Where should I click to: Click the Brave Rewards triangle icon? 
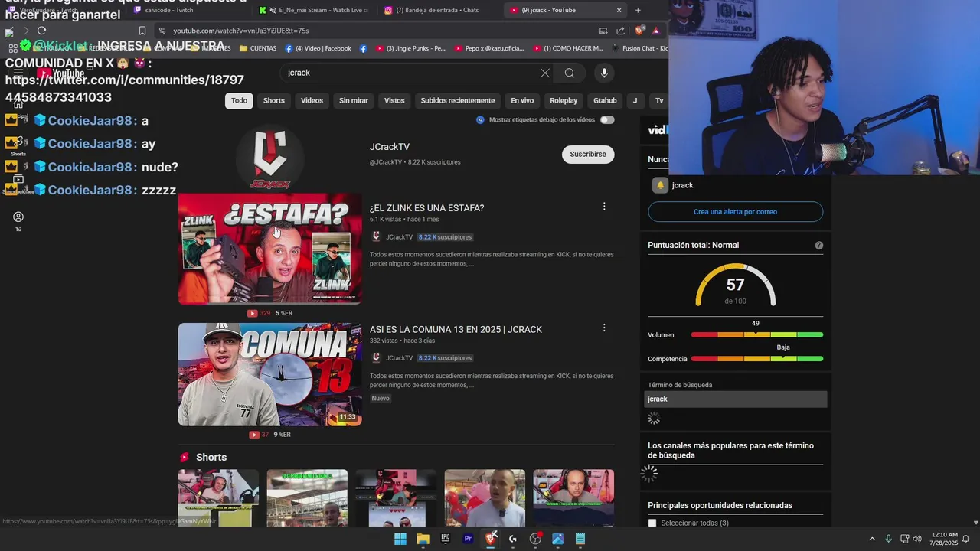(656, 31)
